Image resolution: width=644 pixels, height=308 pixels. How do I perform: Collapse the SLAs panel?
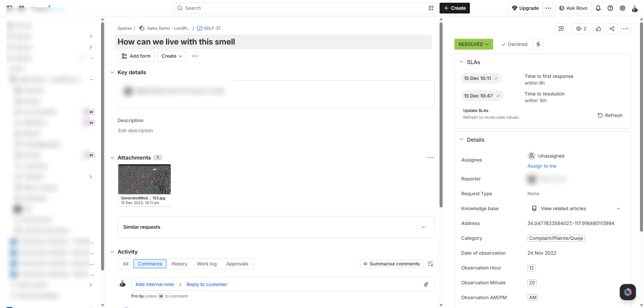coord(462,62)
